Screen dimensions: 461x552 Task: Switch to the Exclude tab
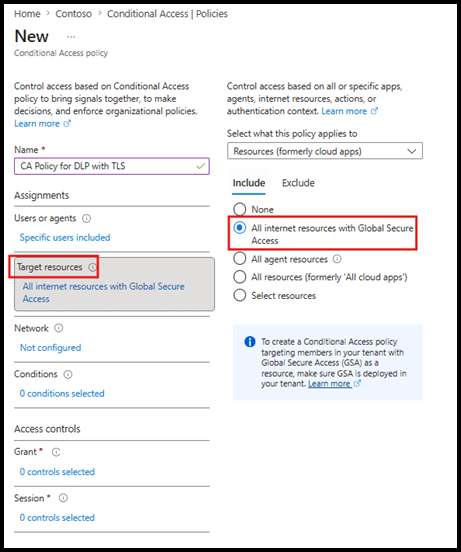(298, 183)
